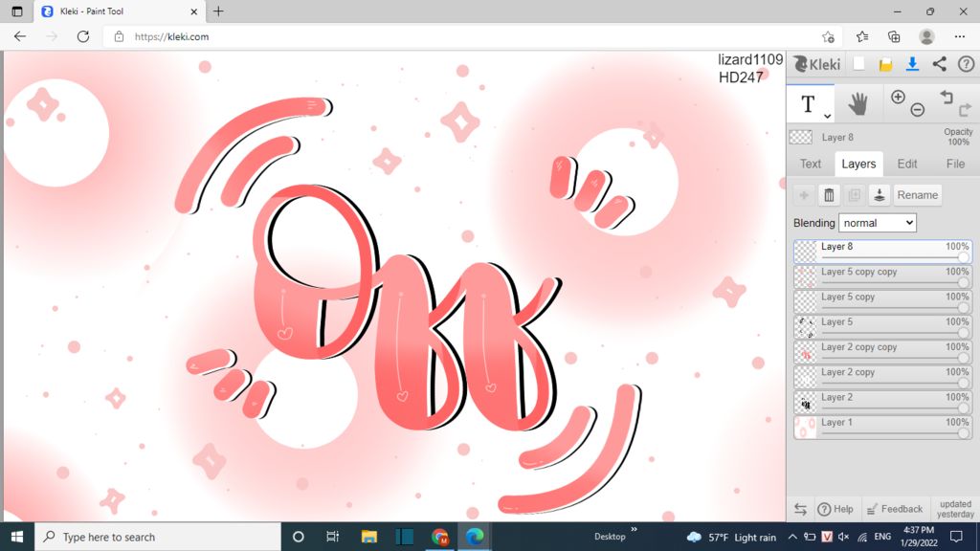
Task: Click the Layer 2 thumbnail
Action: point(806,403)
